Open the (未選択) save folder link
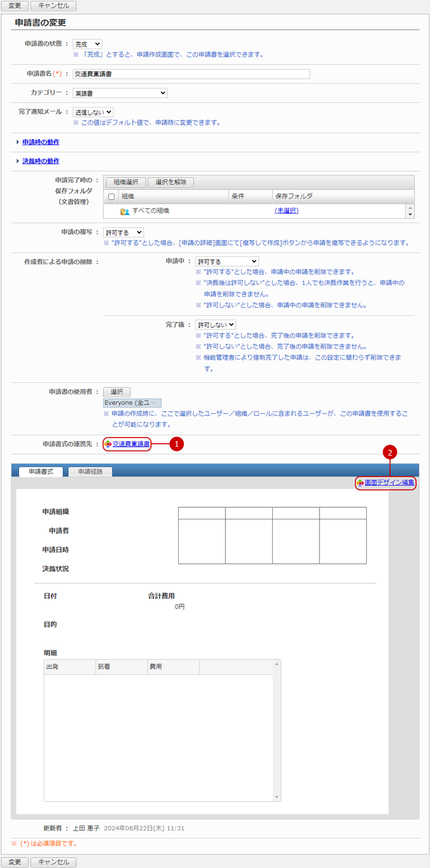430x868 pixels. (286, 210)
